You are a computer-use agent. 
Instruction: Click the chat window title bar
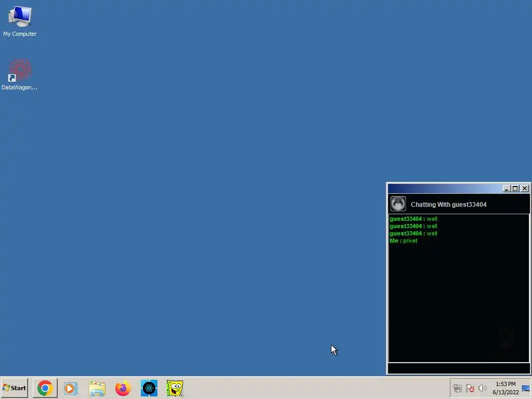(x=445, y=188)
